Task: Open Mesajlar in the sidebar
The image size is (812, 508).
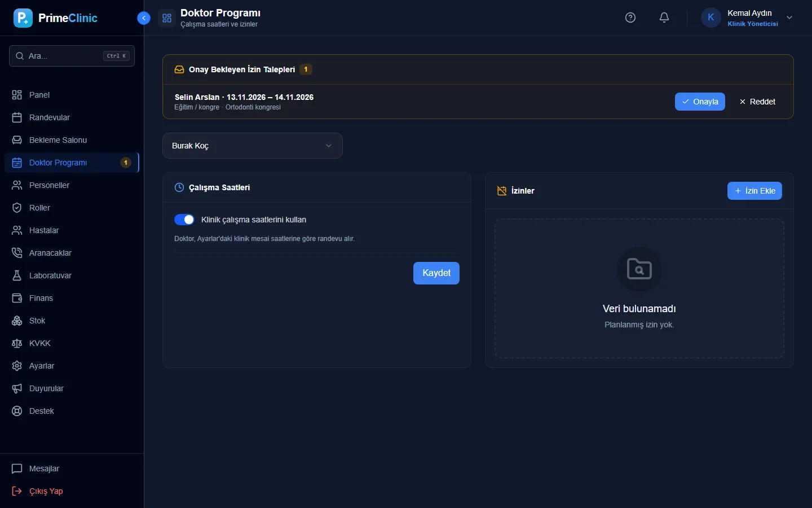Action: [x=72, y=468]
